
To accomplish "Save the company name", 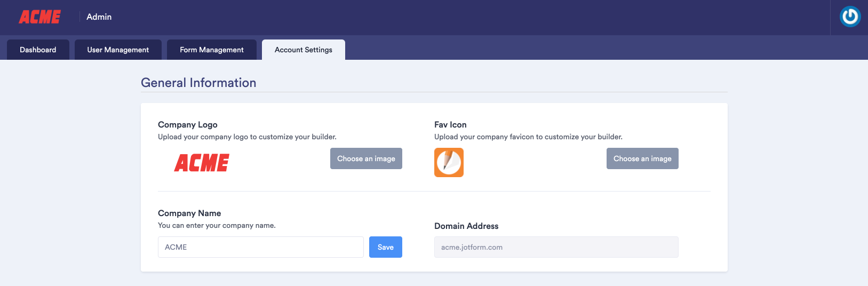I will tap(386, 247).
